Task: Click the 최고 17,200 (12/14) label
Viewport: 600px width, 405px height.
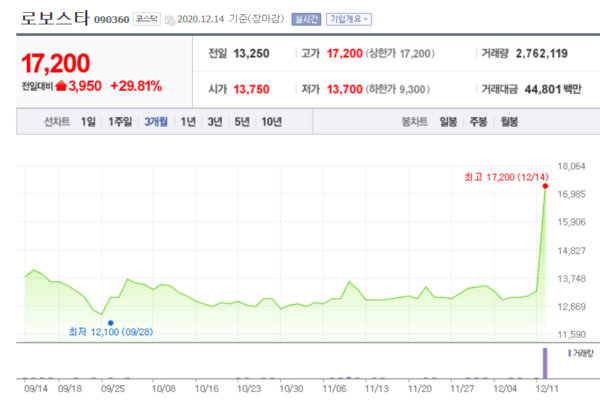Action: [x=506, y=177]
